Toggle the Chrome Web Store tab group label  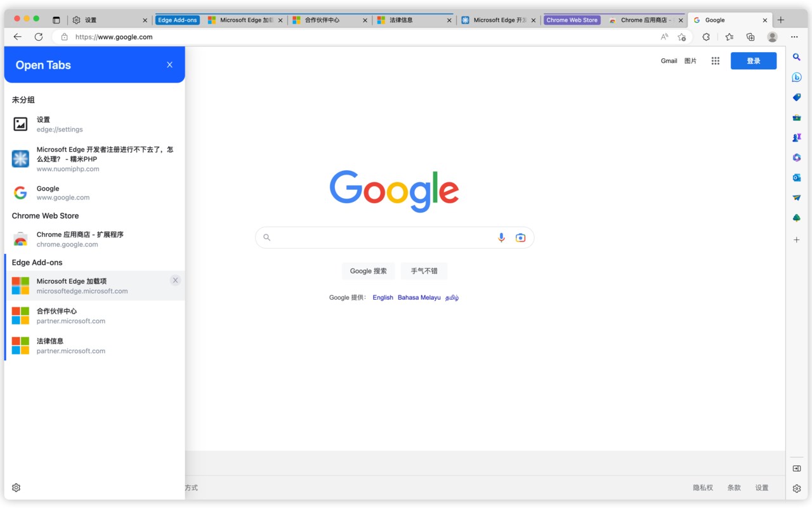(572, 20)
